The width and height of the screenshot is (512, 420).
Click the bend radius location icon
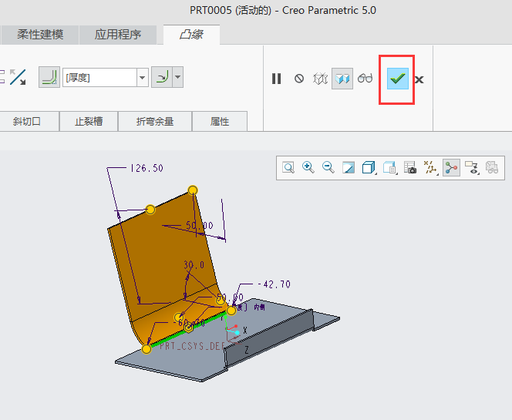49,78
